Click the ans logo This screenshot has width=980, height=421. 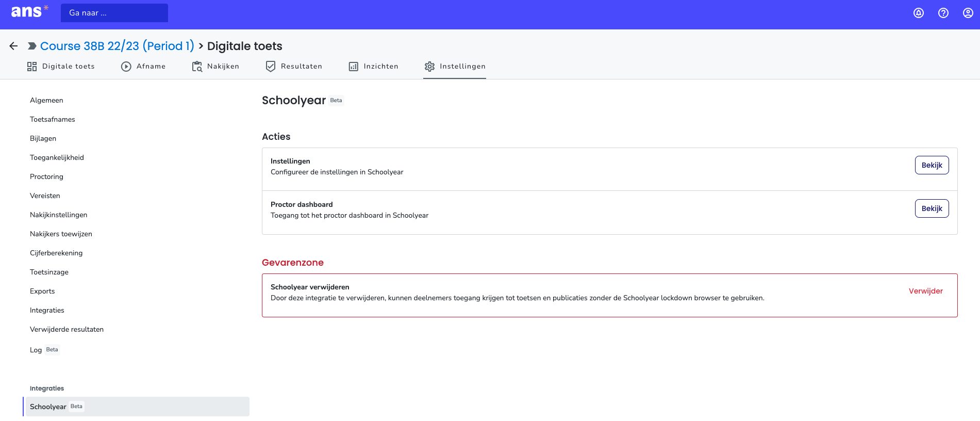tap(29, 11)
